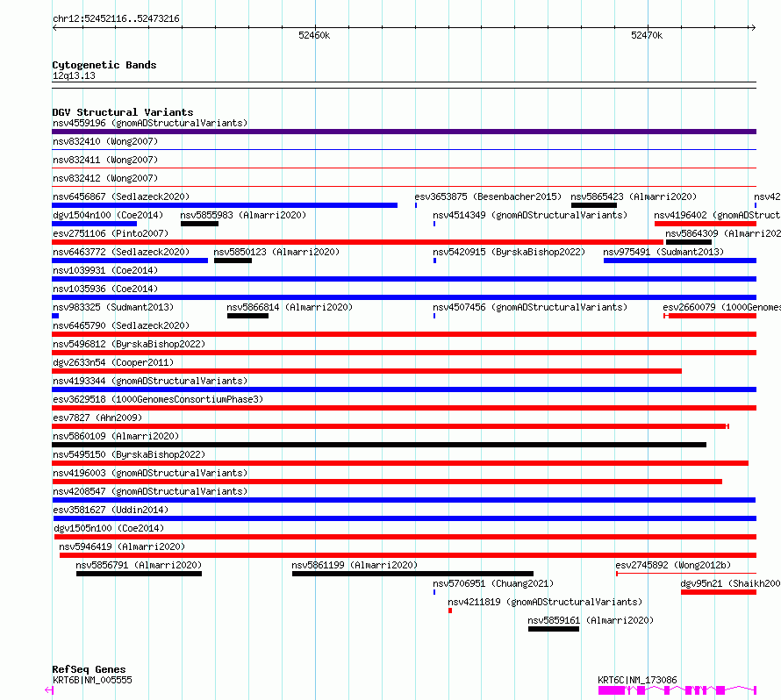Open the nsv5420915 (ByrskaBishop2022) label
The image size is (781, 700).
click(x=509, y=252)
